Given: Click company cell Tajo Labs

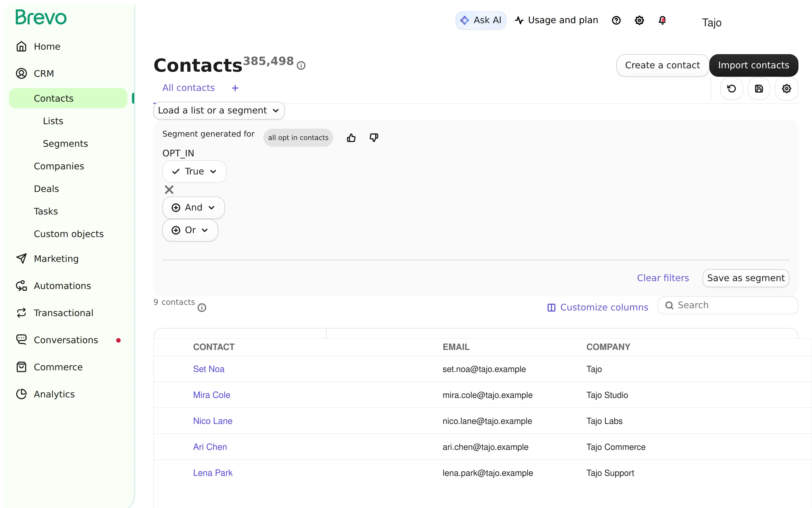Looking at the screenshot, I should point(604,421).
